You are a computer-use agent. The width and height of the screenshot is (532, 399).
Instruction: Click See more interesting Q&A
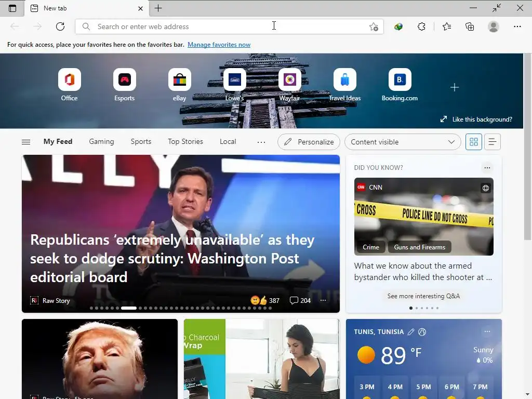423,296
